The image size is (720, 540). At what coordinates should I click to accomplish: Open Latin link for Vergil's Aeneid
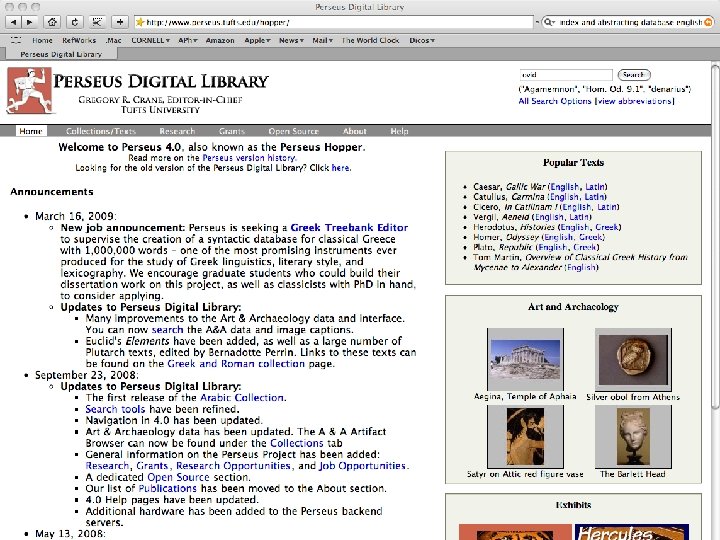click(x=579, y=217)
